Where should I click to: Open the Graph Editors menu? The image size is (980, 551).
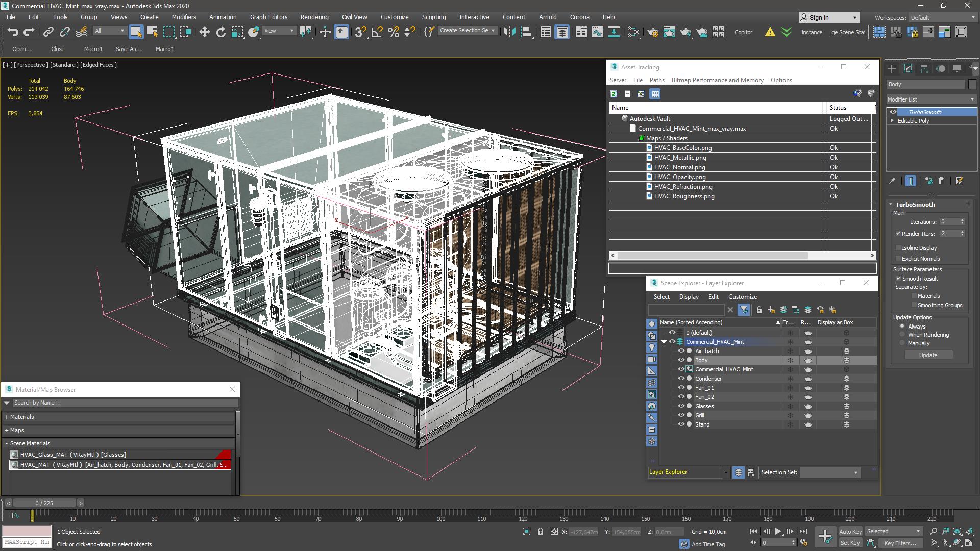pos(268,17)
